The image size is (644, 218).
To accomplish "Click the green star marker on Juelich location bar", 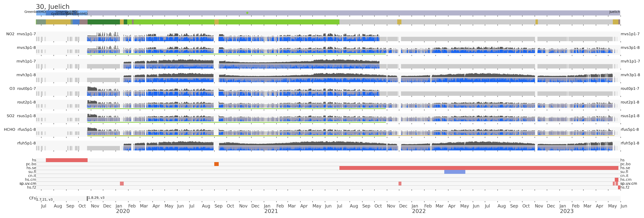I will pyautogui.click(x=247, y=13).
